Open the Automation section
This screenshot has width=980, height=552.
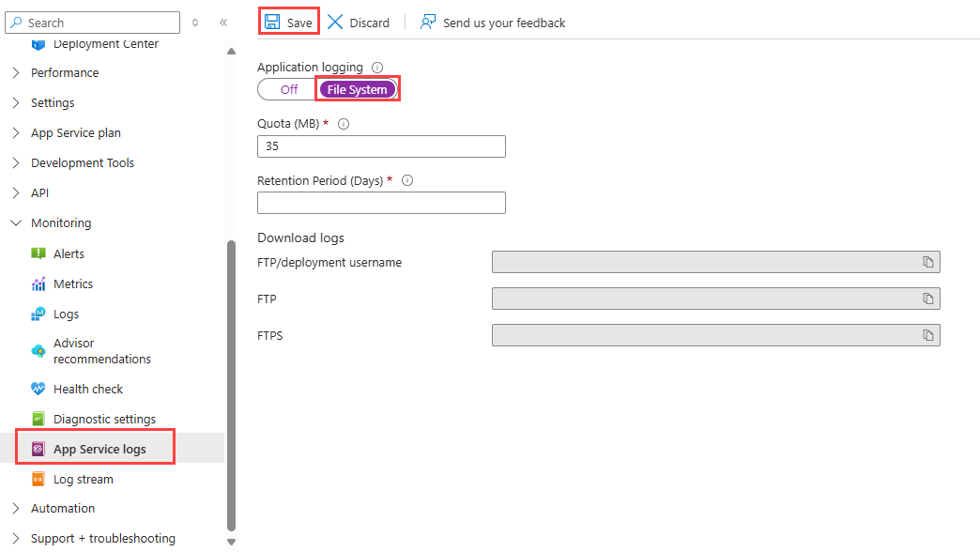[x=63, y=508]
